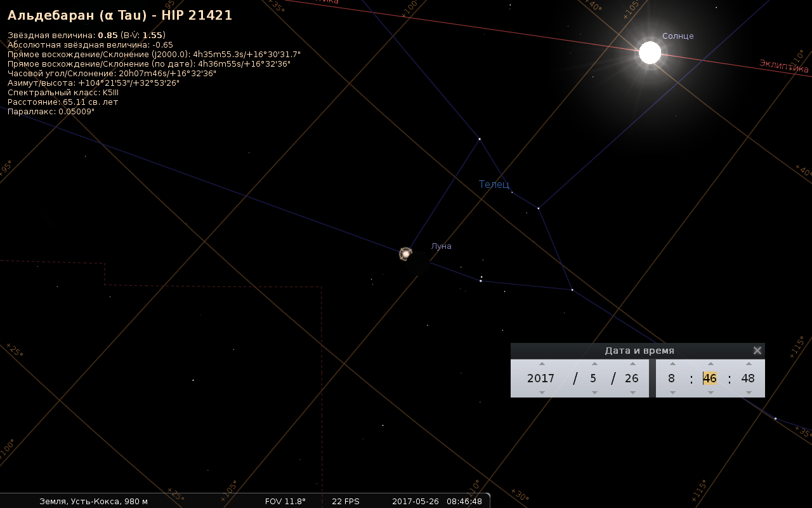Click the J2000.0 right ascension info line
Viewport: 812px width, 508px height.
point(154,55)
